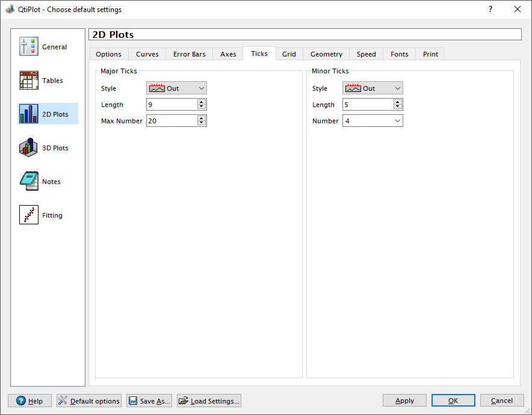Expand the Minor Ticks Style dropdown

[x=373, y=88]
